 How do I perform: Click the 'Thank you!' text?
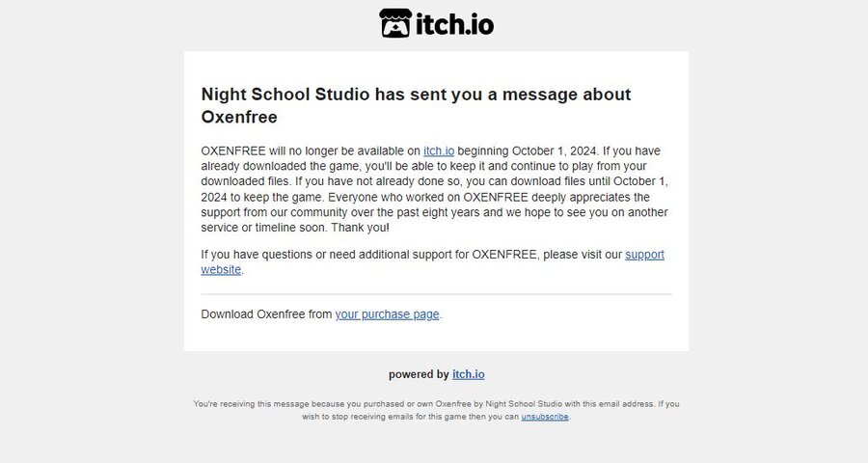click(361, 228)
